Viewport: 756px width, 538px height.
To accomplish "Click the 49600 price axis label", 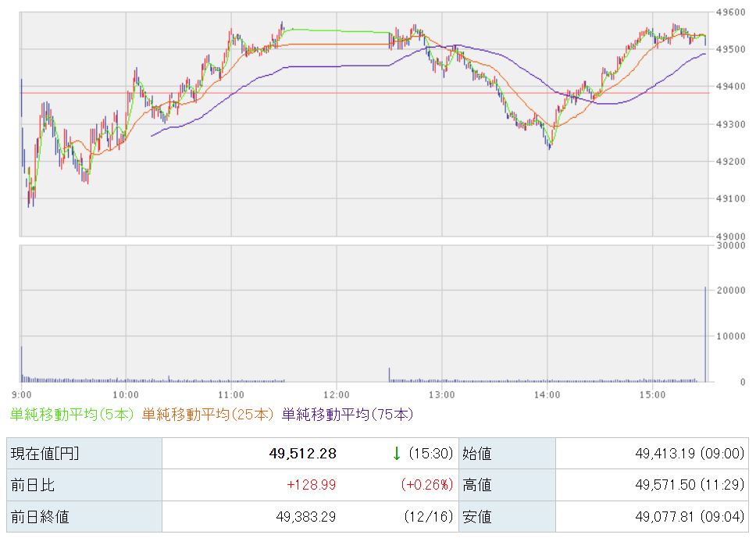I will click(731, 12).
